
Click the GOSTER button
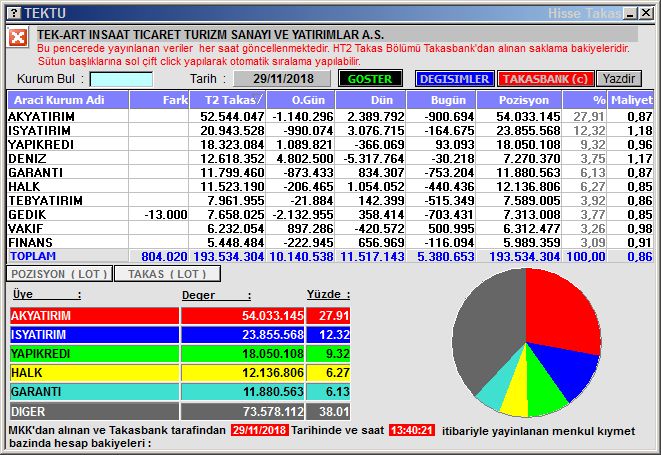tap(370, 79)
